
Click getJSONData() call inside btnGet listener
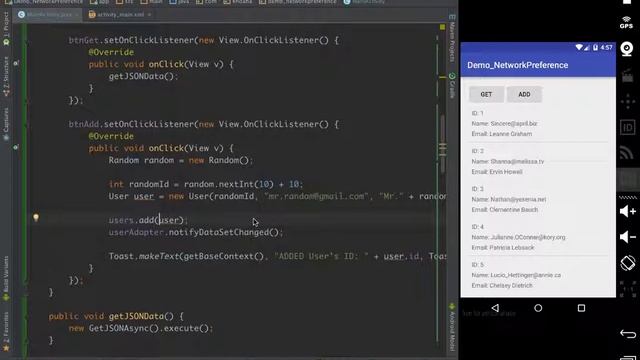143,76
